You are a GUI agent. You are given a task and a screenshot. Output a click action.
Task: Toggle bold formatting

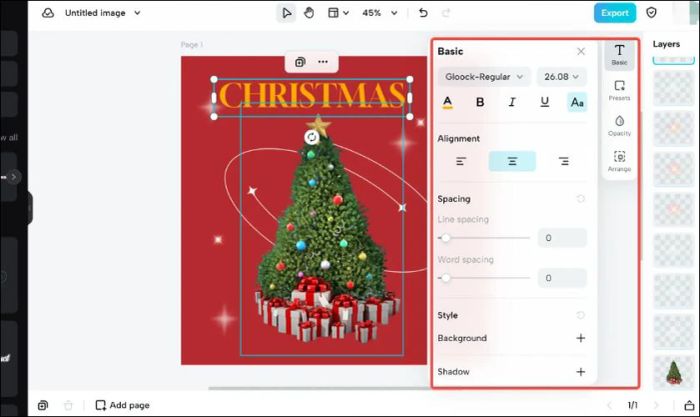pos(480,102)
